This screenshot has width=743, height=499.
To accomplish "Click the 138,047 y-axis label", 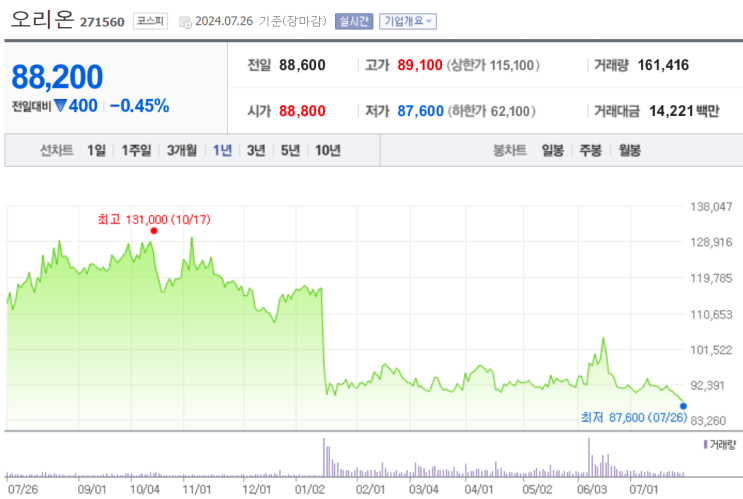I will pyautogui.click(x=711, y=207).
